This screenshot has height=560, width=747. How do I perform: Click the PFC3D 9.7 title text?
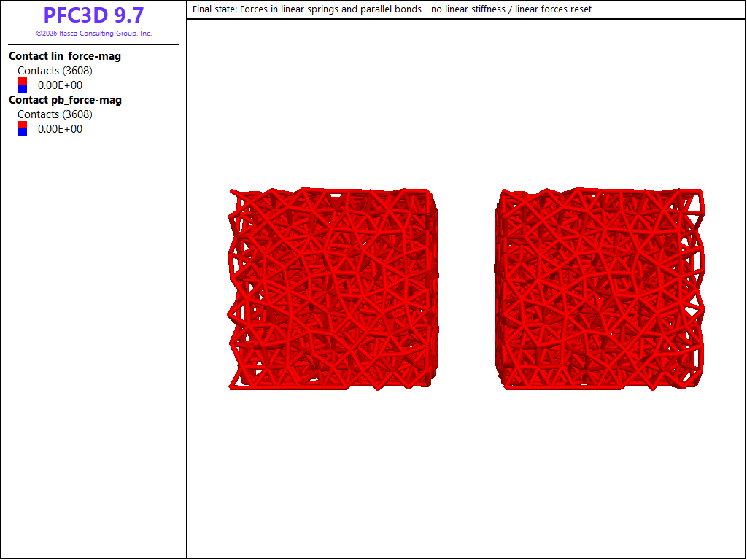(x=93, y=15)
